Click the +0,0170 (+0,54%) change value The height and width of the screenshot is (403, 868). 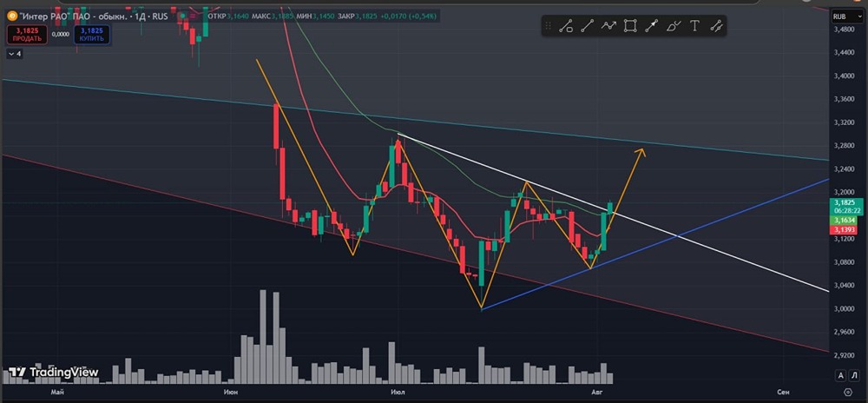(408, 17)
